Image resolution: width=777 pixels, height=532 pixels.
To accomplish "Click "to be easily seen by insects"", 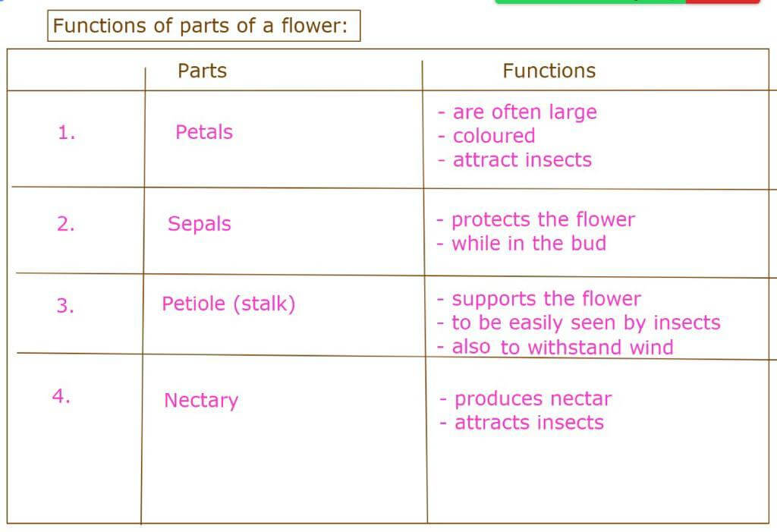I will [x=585, y=323].
